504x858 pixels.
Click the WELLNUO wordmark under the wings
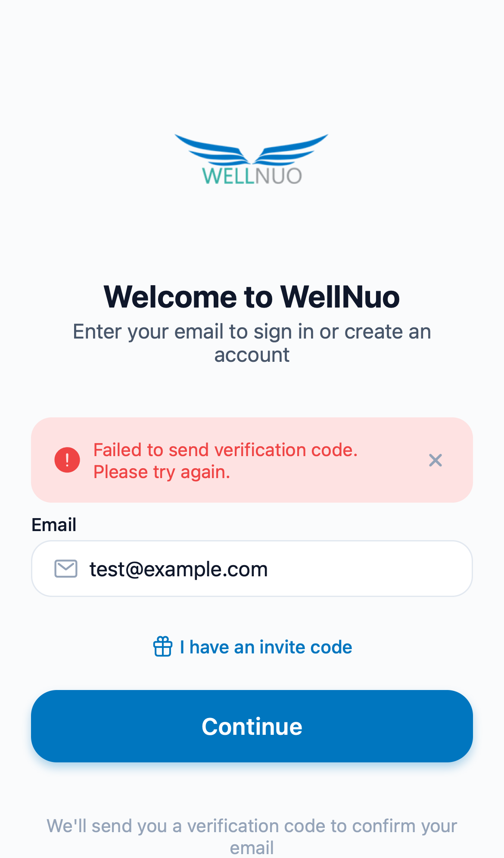252,176
